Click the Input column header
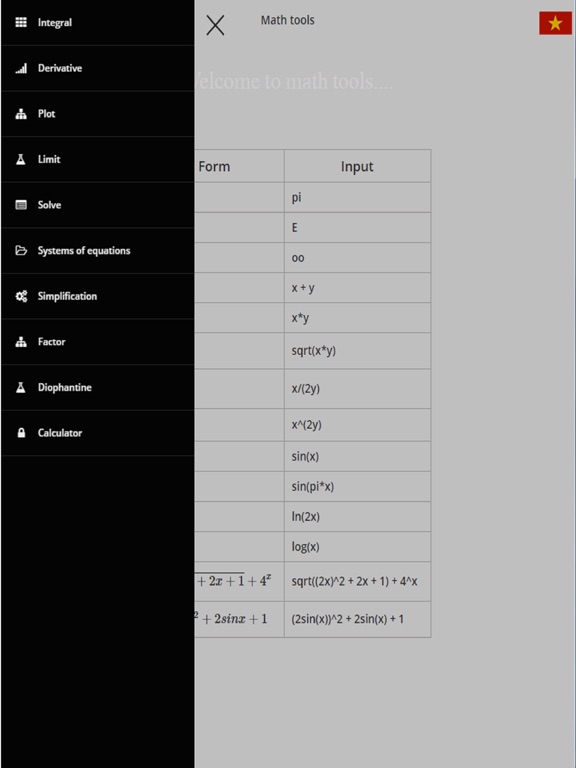The height and width of the screenshot is (768, 576). (x=357, y=167)
